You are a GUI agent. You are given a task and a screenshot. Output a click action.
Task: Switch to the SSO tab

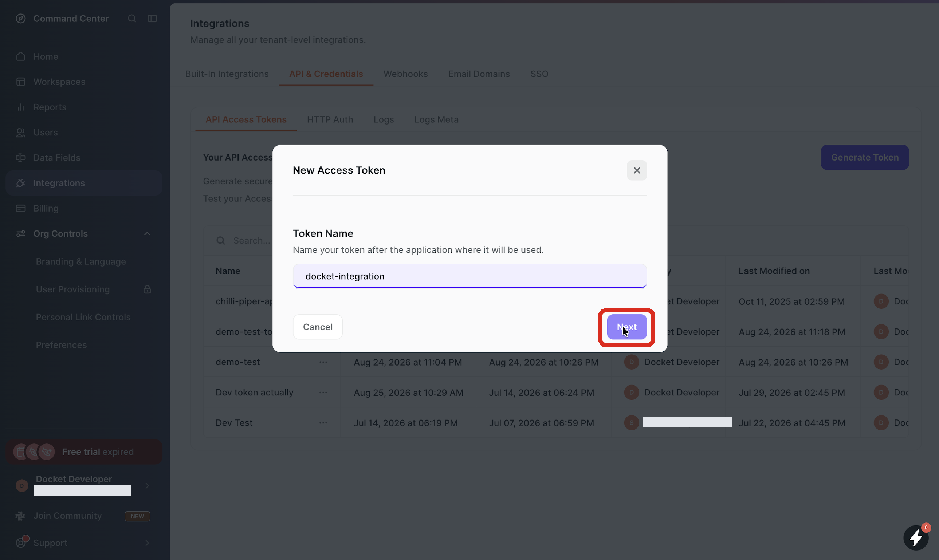539,74
